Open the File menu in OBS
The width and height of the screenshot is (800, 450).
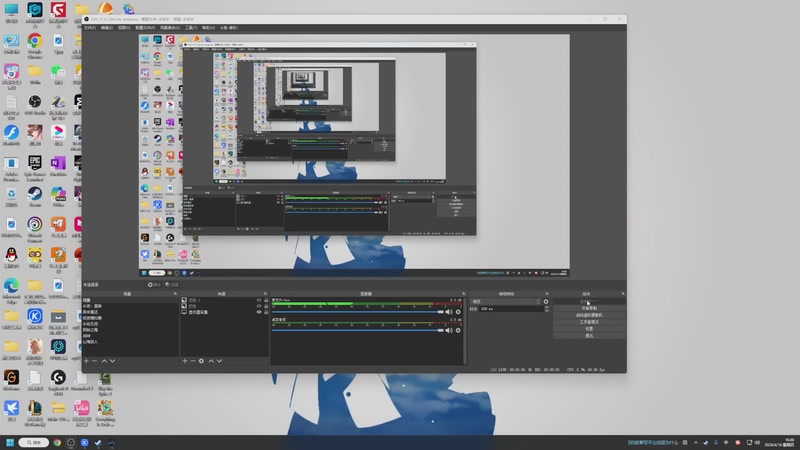coord(90,28)
